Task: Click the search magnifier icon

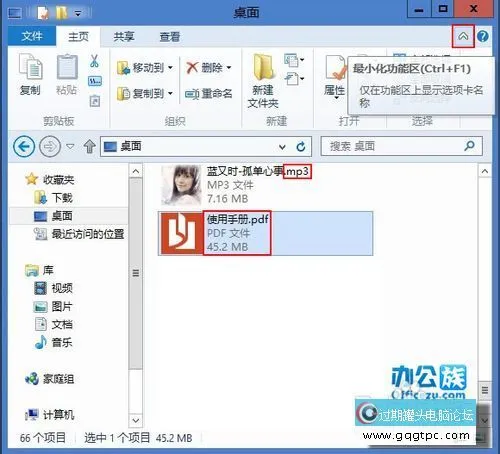Action: coord(470,145)
